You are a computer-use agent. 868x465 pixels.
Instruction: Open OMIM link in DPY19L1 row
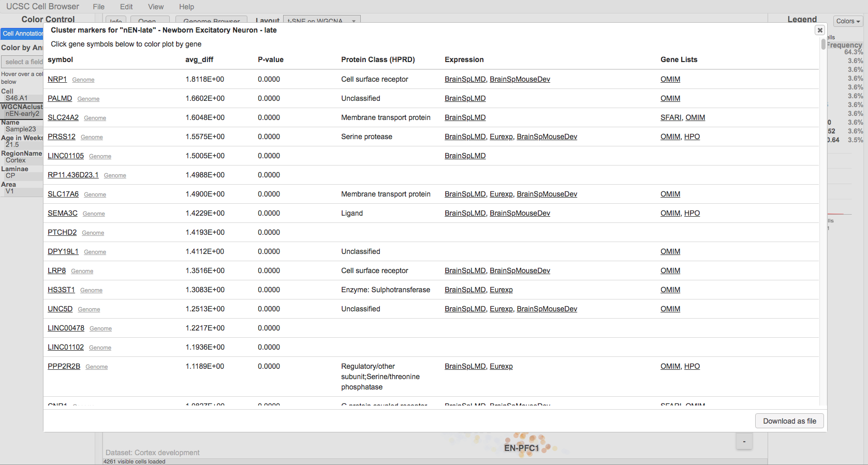tap(670, 251)
